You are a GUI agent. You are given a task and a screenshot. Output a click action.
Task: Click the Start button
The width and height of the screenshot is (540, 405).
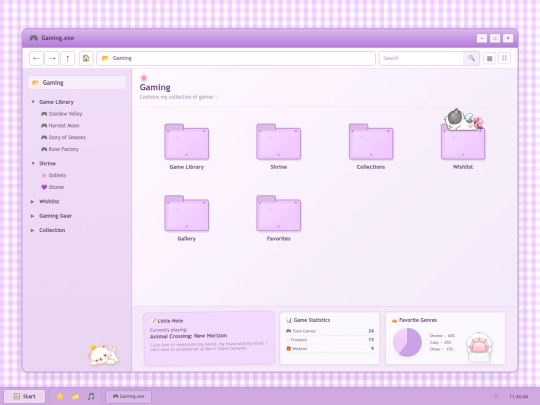(x=24, y=396)
